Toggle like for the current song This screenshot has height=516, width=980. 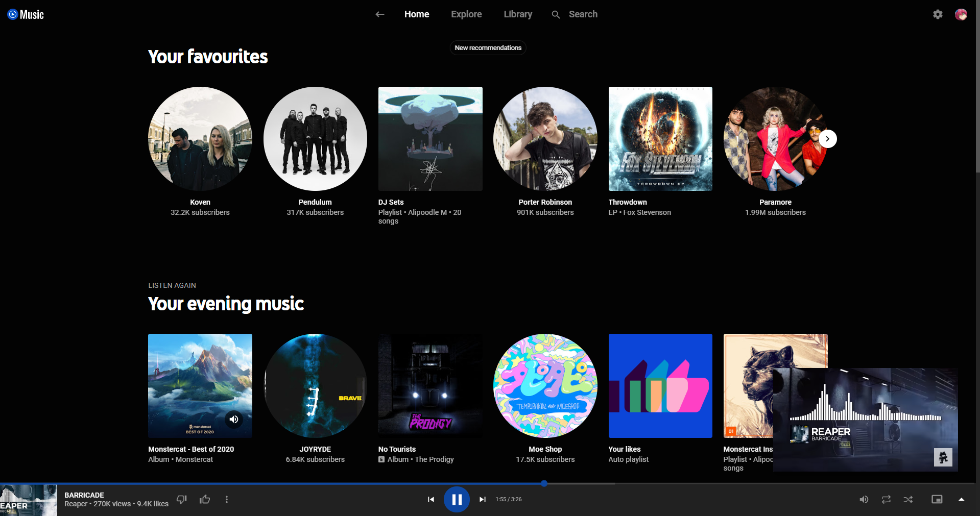[x=205, y=499]
